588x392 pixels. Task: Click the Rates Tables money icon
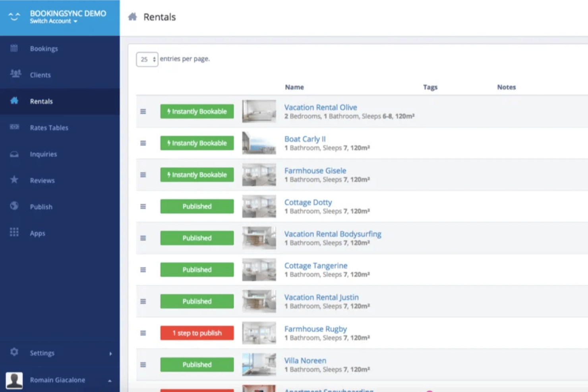coord(14,127)
